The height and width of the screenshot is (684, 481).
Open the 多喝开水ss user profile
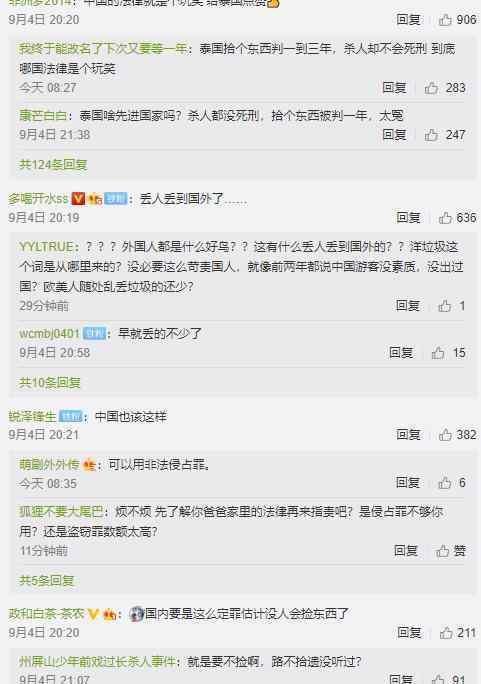coord(38,199)
